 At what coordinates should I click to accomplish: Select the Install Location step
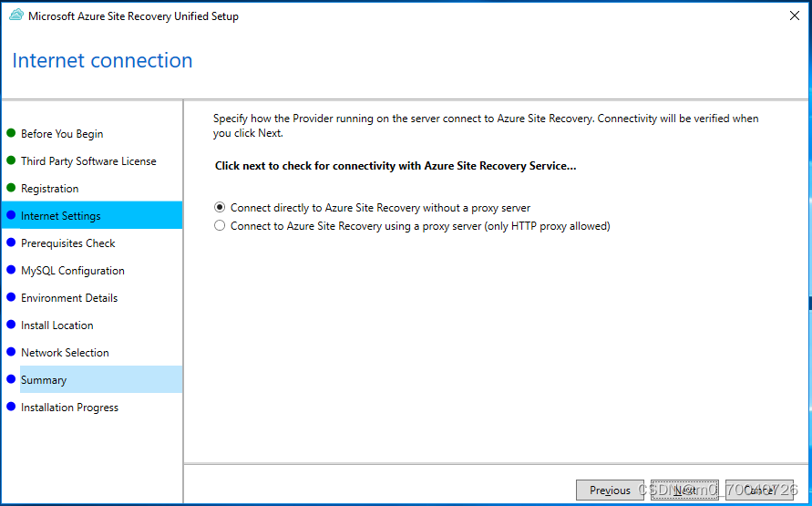[x=57, y=325]
